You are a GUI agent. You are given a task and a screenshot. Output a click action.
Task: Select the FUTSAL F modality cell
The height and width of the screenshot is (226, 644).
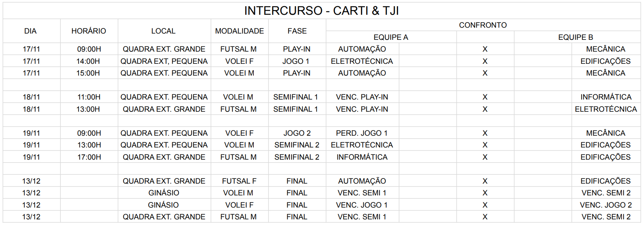[239, 181]
